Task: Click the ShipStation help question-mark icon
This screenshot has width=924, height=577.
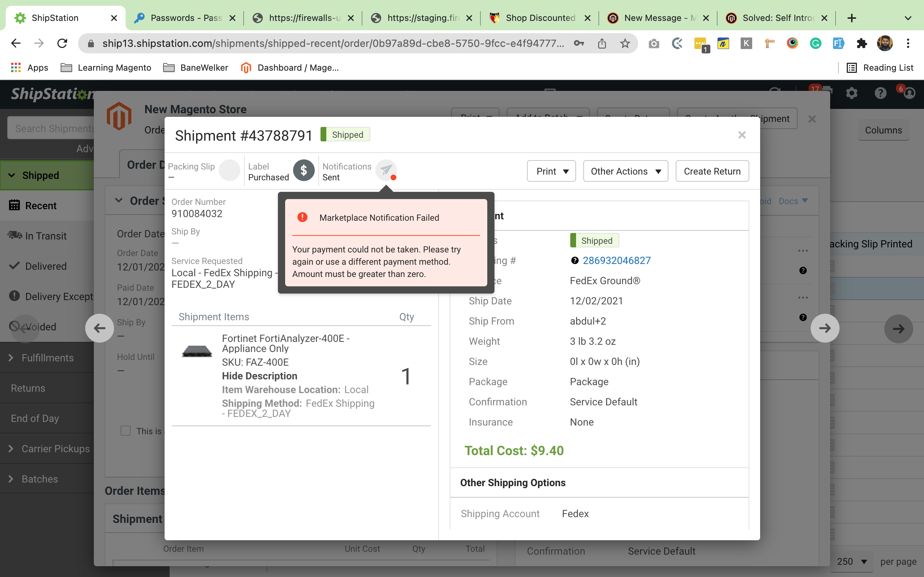Action: pos(880,93)
